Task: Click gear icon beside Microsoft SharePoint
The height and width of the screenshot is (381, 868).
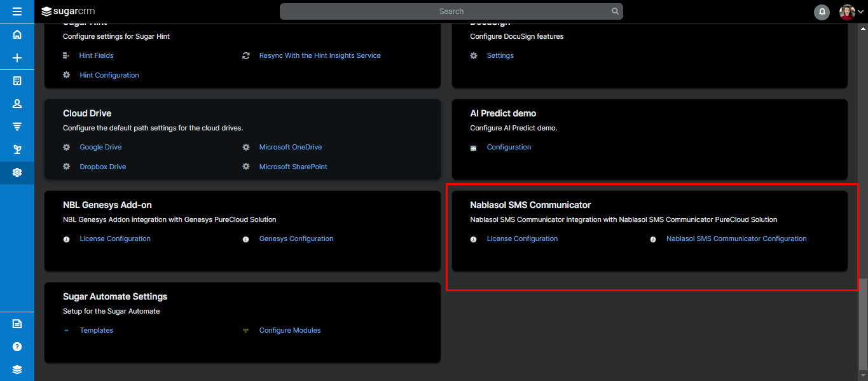Action: [246, 167]
